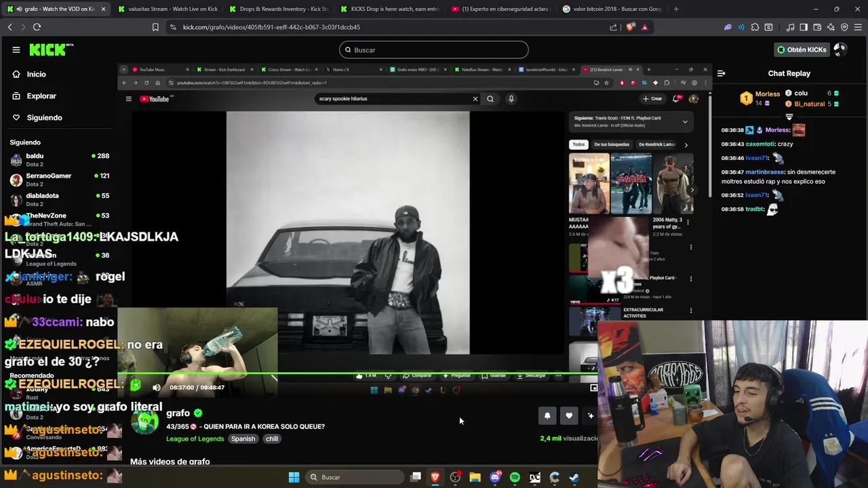Open the Kick hamburger menu
The height and width of the screenshot is (488, 868).
tap(16, 49)
